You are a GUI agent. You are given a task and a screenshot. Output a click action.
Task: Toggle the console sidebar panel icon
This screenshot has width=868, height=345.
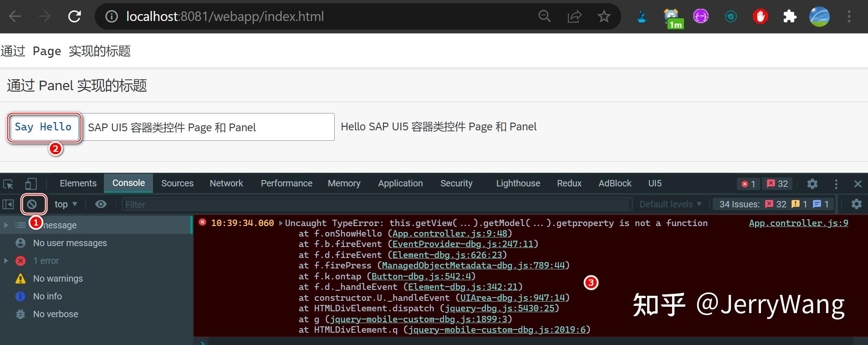tap(8, 204)
